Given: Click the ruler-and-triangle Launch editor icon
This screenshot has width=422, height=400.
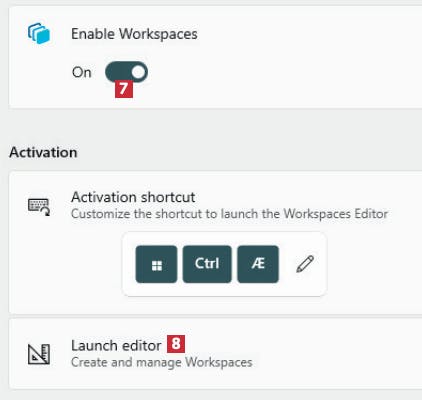Looking at the screenshot, I should click(39, 354).
